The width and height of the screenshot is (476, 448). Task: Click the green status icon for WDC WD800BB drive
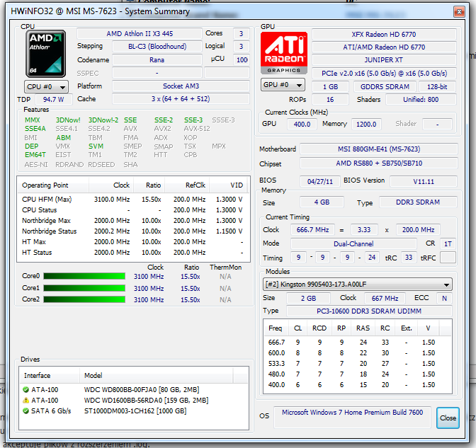point(25,390)
